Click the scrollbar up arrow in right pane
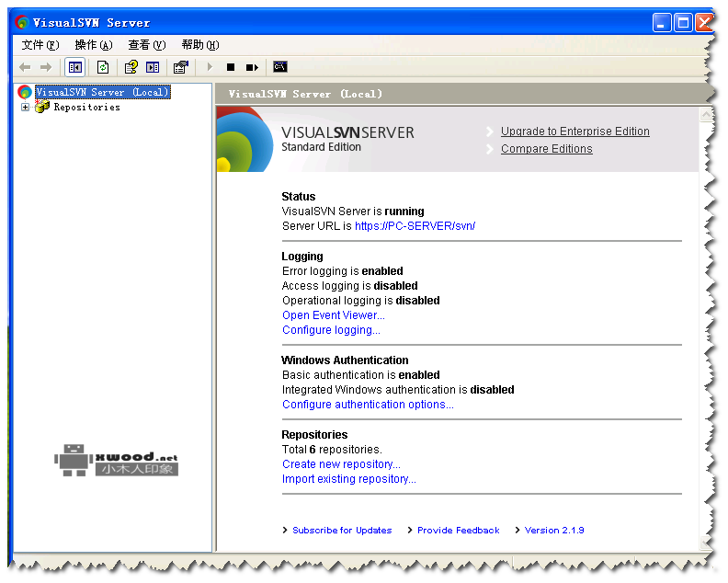 tap(706, 114)
